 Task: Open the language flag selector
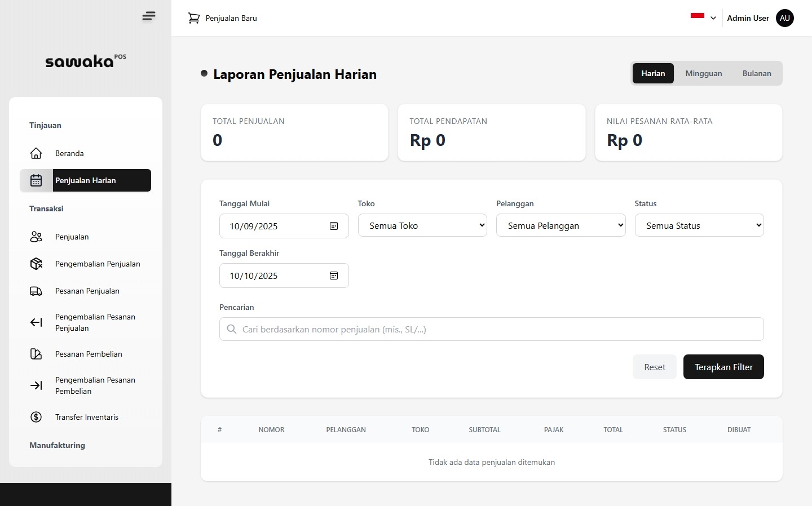(703, 17)
